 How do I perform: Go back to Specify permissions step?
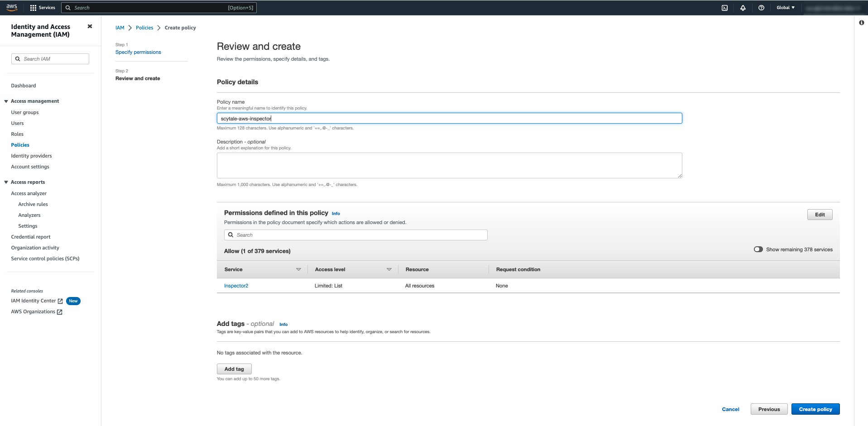[x=138, y=52]
